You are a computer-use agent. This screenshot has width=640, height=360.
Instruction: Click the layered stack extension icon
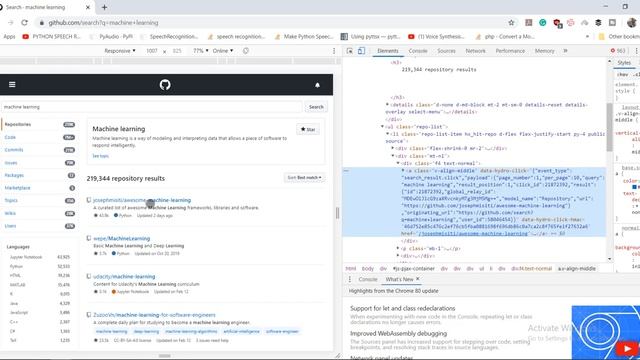(x=598, y=23)
